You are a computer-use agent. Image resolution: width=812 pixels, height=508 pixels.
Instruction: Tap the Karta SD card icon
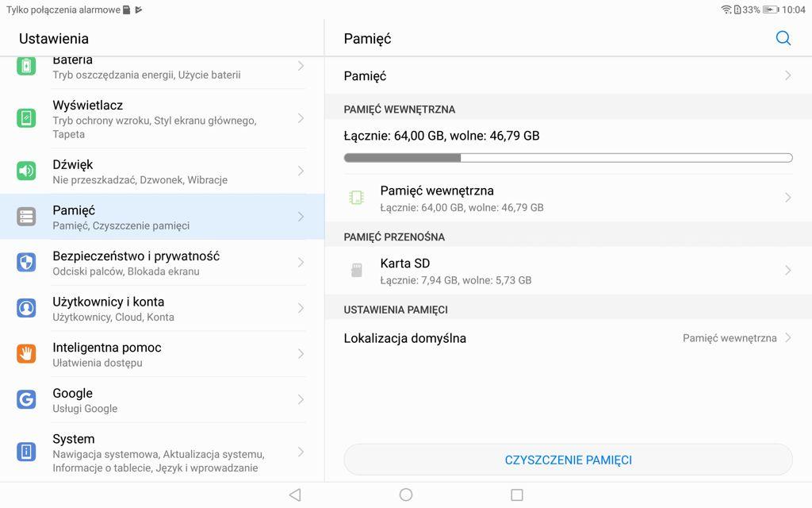pyautogui.click(x=357, y=271)
